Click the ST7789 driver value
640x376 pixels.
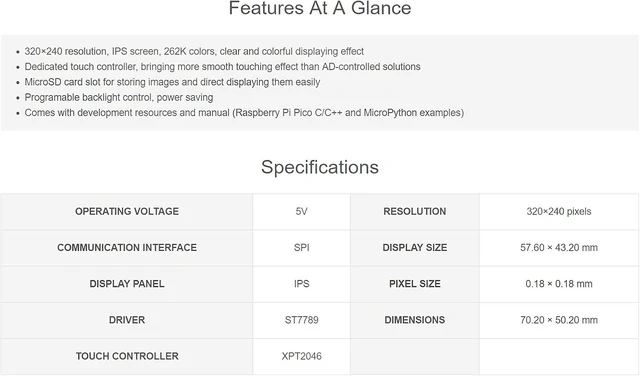[x=302, y=320]
